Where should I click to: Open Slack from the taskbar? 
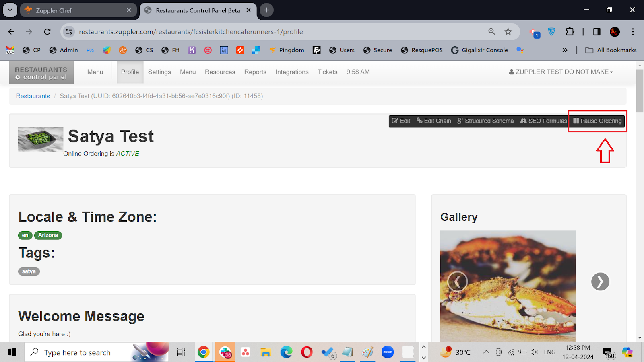tap(225, 352)
